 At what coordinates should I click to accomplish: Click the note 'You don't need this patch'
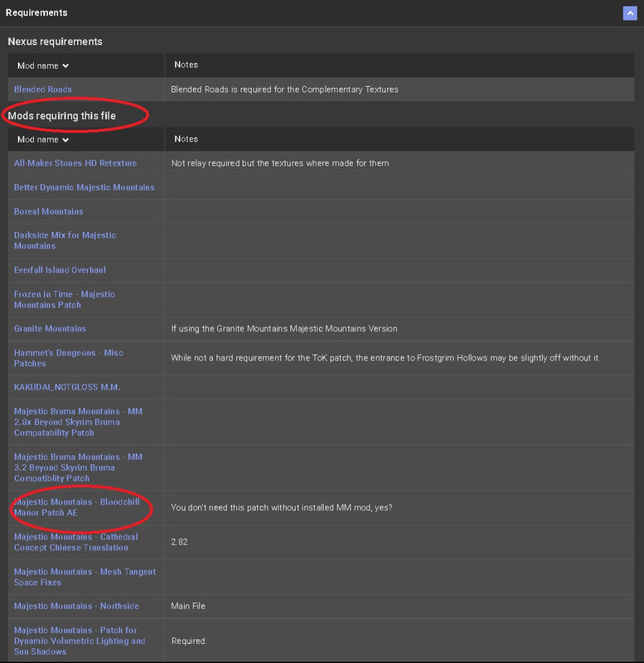click(x=282, y=507)
